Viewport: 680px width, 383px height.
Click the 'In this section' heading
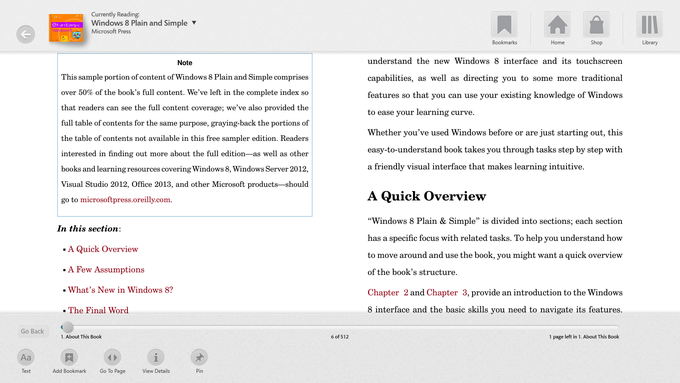click(89, 229)
